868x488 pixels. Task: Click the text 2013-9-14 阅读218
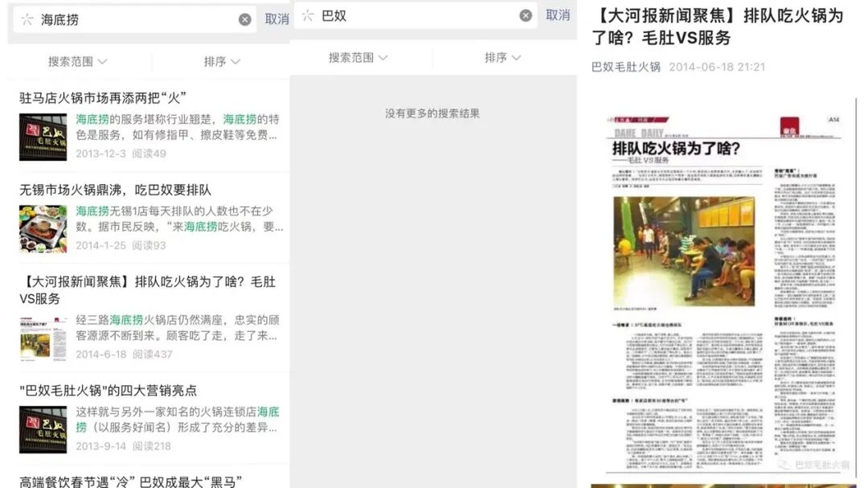point(123,446)
